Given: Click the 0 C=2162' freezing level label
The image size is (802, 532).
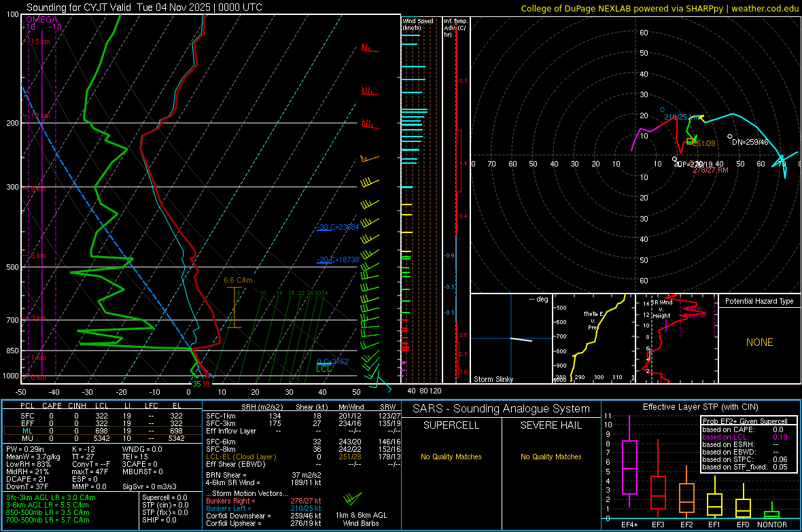Looking at the screenshot, I should click(333, 361).
